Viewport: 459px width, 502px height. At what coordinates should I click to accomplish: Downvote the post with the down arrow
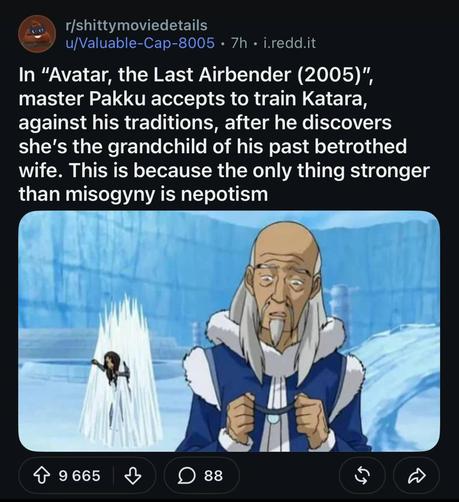point(133,476)
